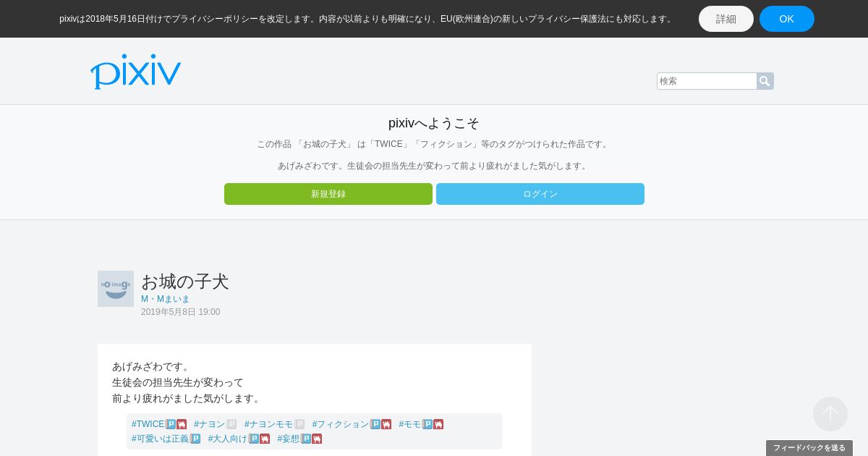Open the #モモ tag link
The height and width of the screenshot is (456, 868).
point(410,424)
